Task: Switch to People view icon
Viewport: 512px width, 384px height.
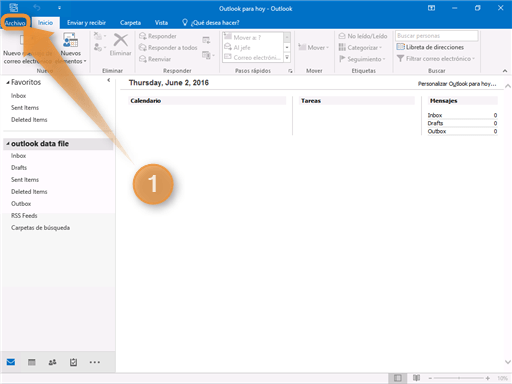Action: click(x=52, y=362)
